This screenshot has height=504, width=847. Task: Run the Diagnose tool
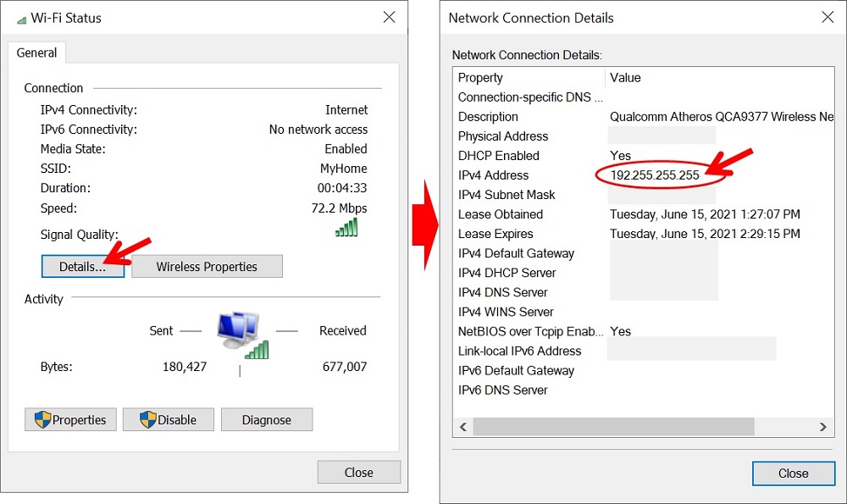pyautogui.click(x=267, y=419)
